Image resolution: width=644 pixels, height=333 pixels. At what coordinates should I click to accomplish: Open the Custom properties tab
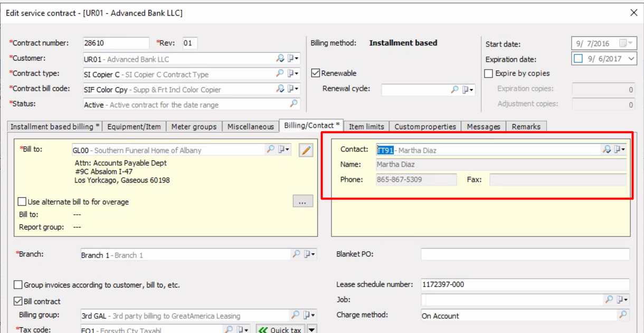tap(425, 127)
